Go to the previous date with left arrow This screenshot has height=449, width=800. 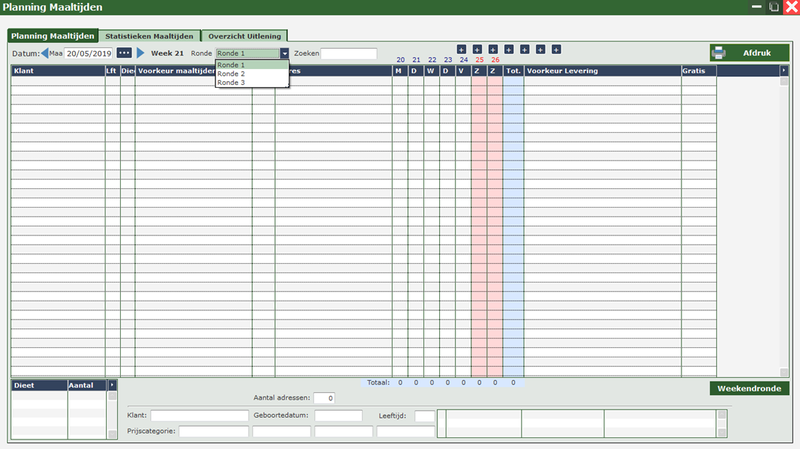44,53
